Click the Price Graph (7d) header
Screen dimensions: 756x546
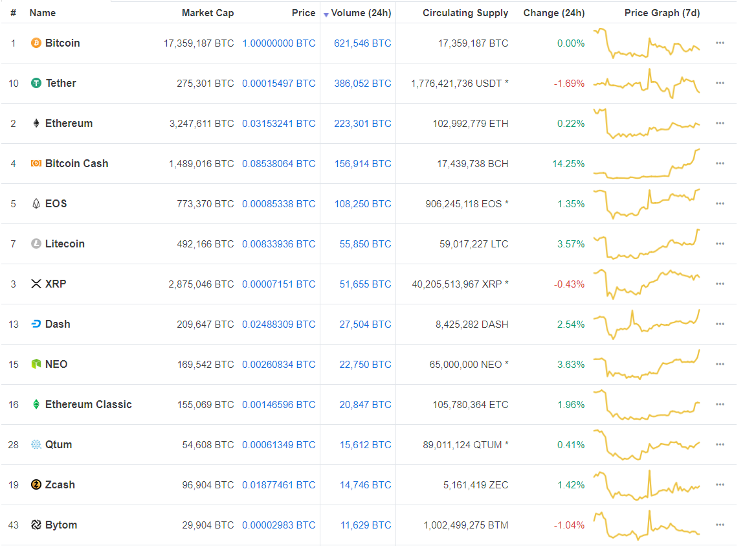point(662,13)
